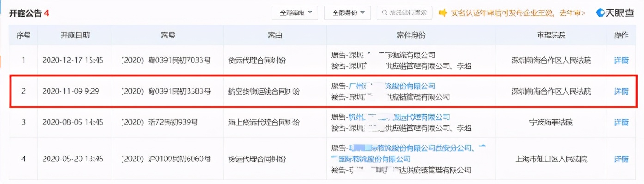This screenshot has width=644, height=184.
Task: Click the 开庭日期 column header
Action: point(75,36)
